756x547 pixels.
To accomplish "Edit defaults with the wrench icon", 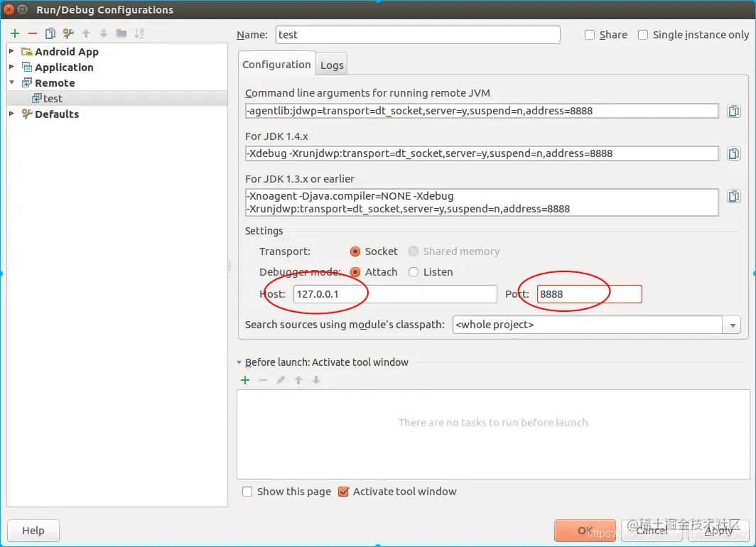I will [68, 33].
